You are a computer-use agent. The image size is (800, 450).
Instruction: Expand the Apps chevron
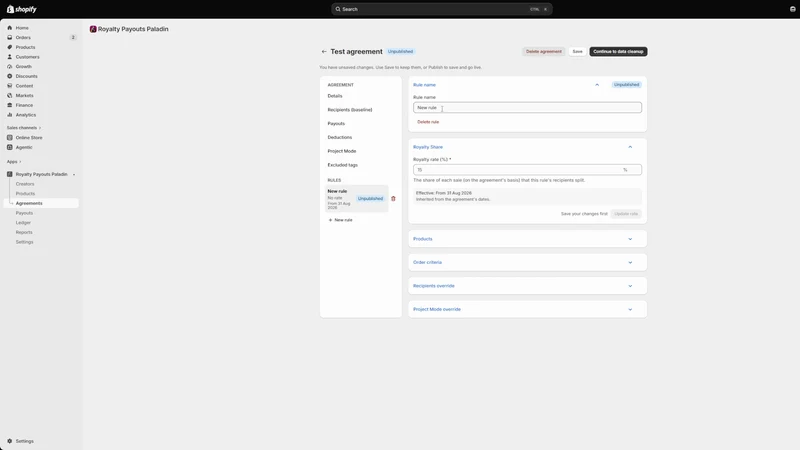click(20, 162)
